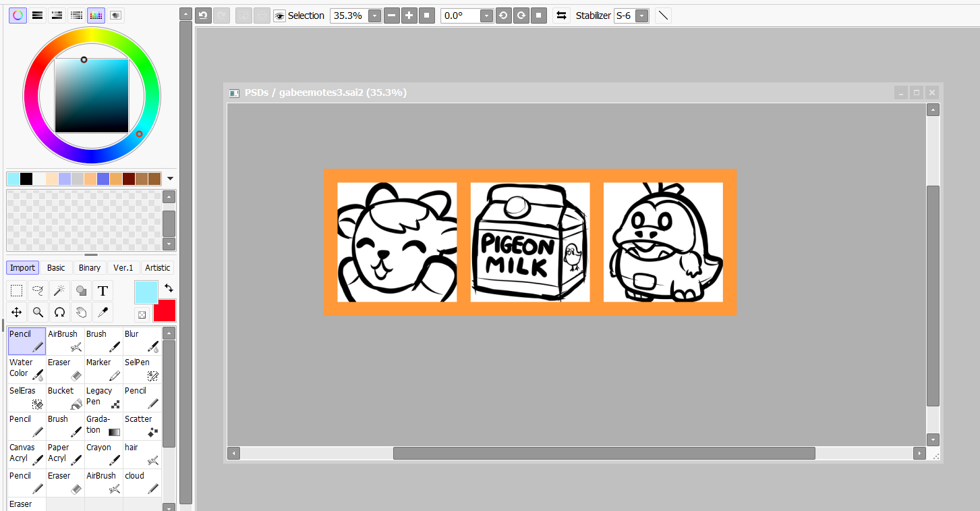Swap foreground and background colors
Image resolution: width=980 pixels, height=511 pixels.
[x=169, y=288]
